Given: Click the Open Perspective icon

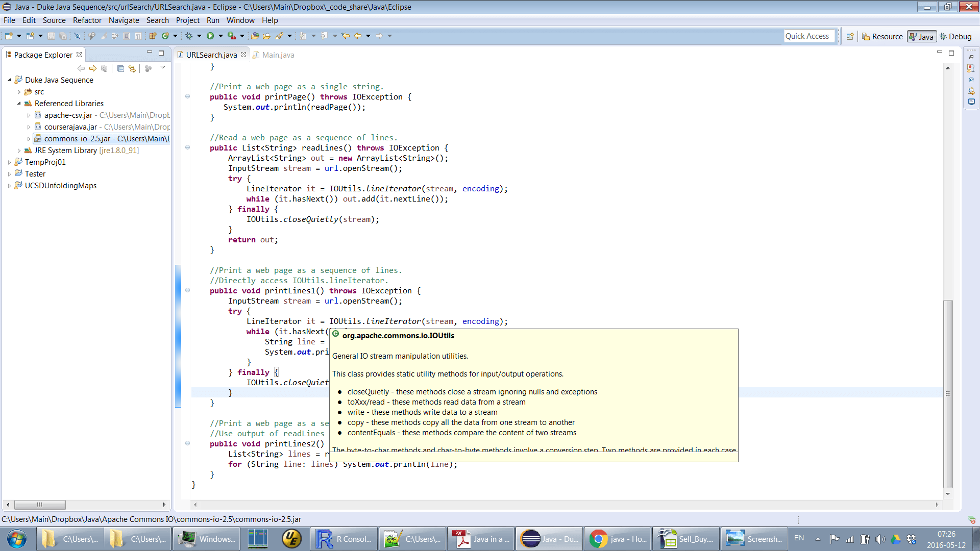Looking at the screenshot, I should pos(850,36).
